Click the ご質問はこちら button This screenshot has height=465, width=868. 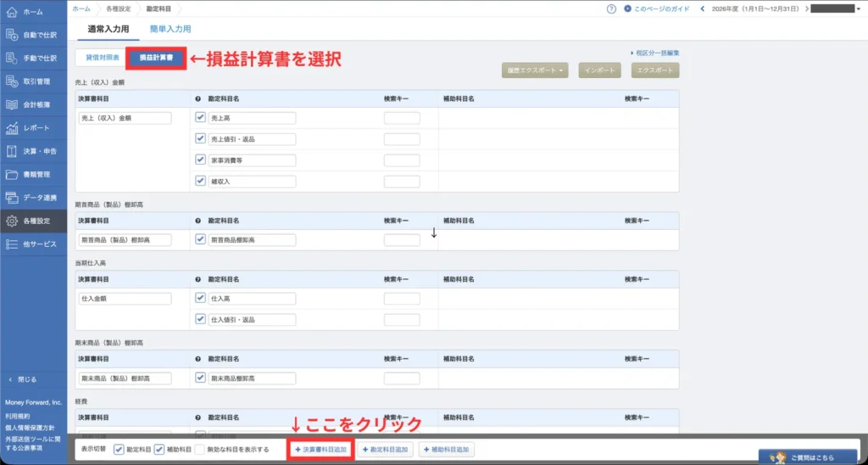pyautogui.click(x=807, y=458)
